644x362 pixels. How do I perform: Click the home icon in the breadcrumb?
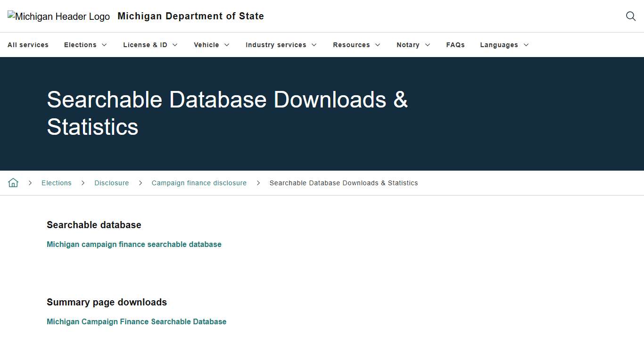pyautogui.click(x=13, y=182)
